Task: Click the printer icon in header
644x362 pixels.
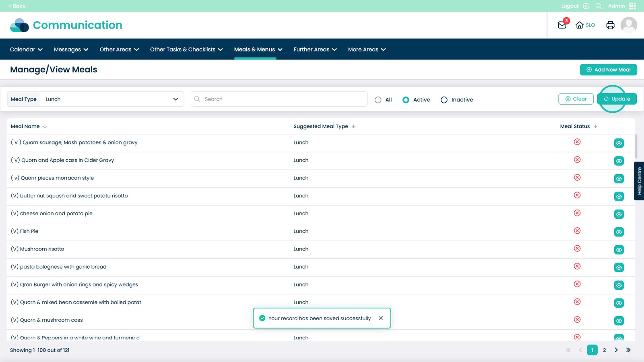Action: (610, 25)
